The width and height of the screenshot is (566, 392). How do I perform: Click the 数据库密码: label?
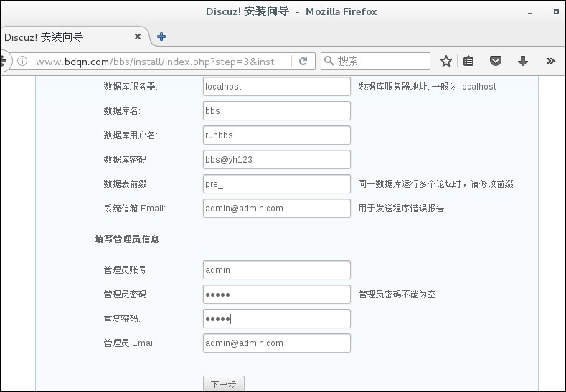tap(126, 159)
